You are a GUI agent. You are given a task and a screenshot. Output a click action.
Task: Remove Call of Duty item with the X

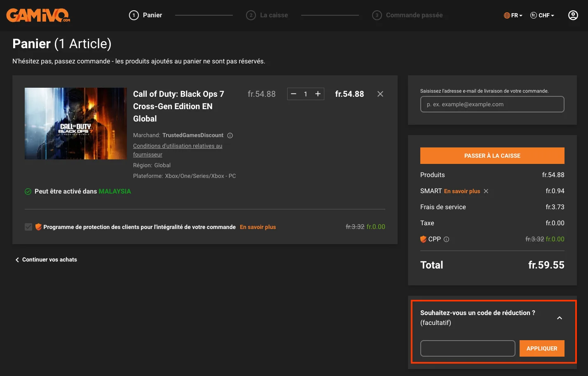tap(380, 94)
